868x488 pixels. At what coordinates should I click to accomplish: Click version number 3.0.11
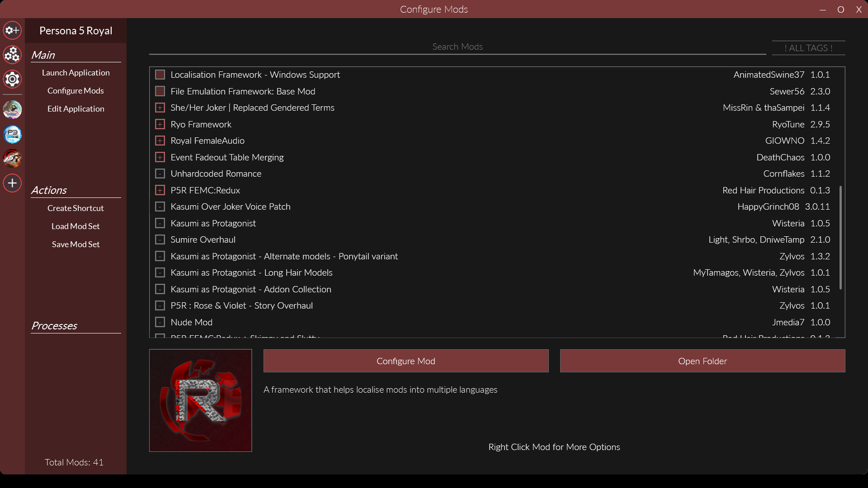pos(817,206)
